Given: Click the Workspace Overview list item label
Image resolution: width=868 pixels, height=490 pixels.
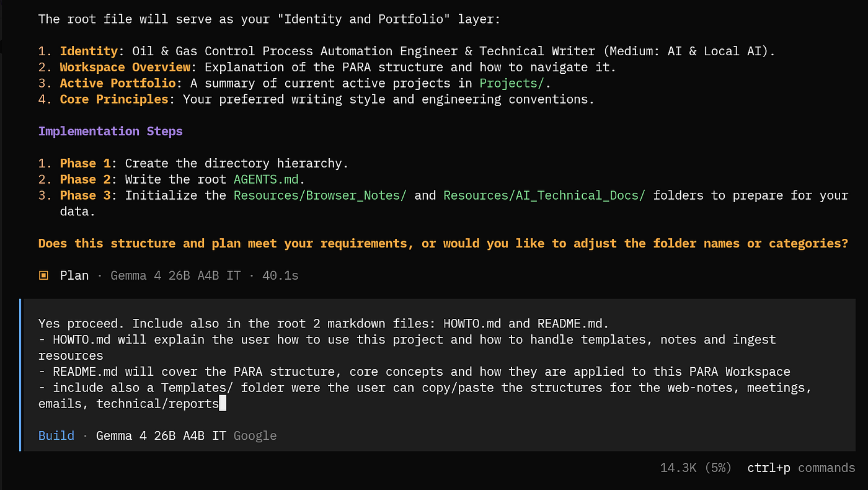Looking at the screenshot, I should coord(125,67).
